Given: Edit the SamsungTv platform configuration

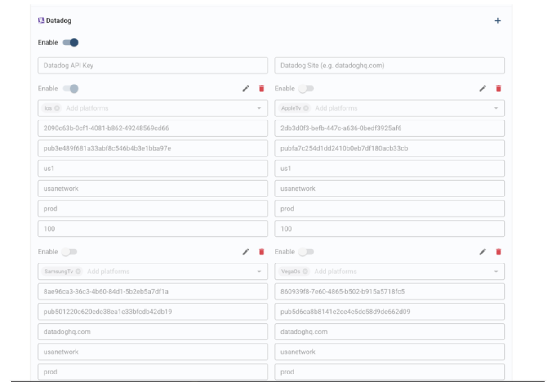Looking at the screenshot, I should point(245,252).
